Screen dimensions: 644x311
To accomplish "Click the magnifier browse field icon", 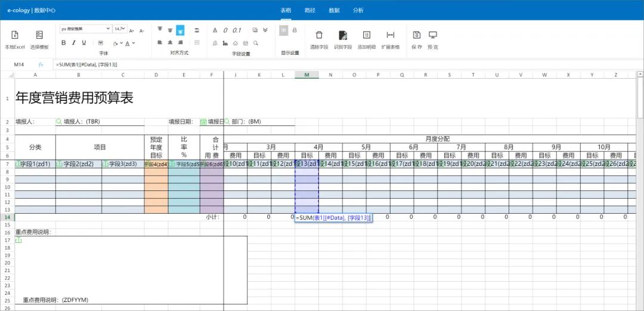I will (255, 43).
